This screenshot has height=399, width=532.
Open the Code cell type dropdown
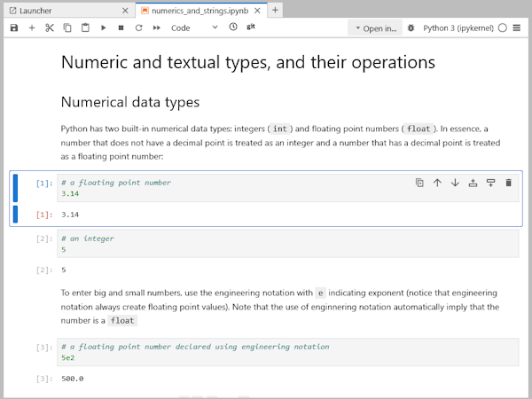coord(194,27)
